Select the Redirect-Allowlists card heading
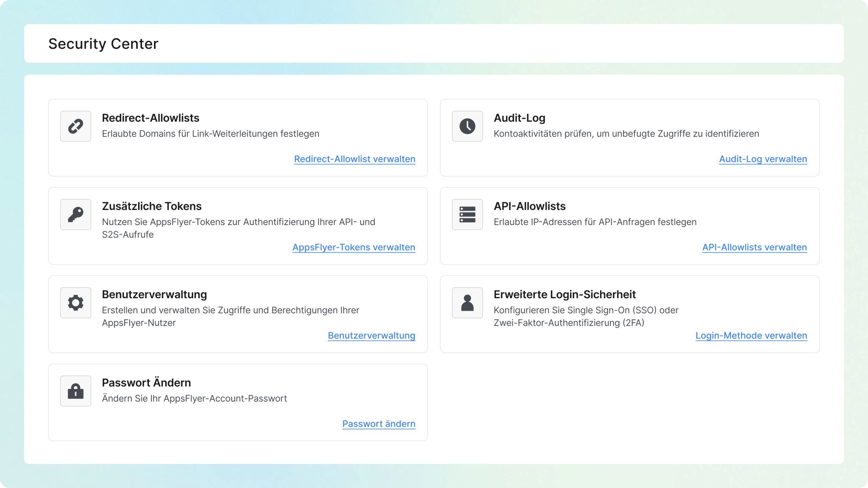868x488 pixels. tap(151, 118)
